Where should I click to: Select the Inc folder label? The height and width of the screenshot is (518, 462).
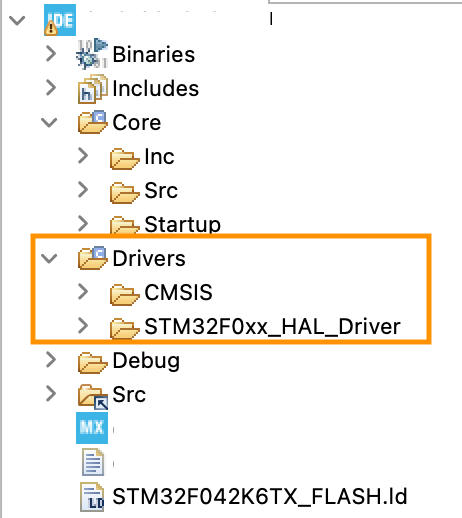coord(159,156)
